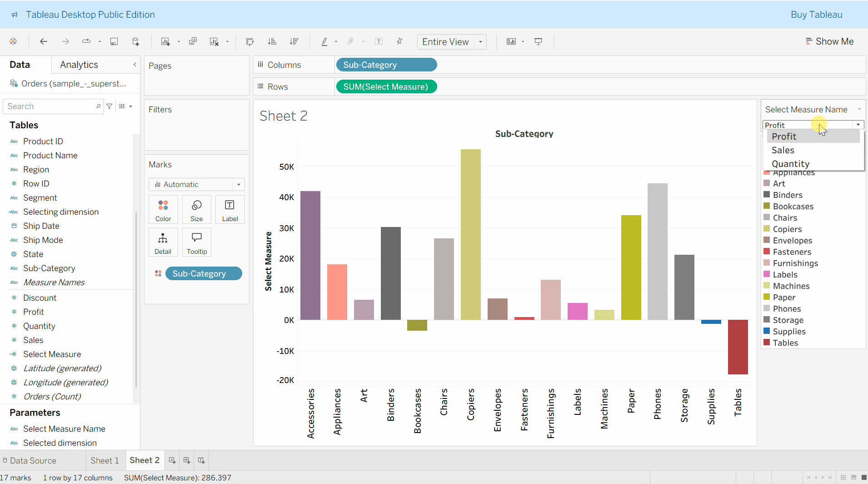Click the New Dashboard icon beside sheet tabs
The width and height of the screenshot is (868, 484).
click(186, 460)
